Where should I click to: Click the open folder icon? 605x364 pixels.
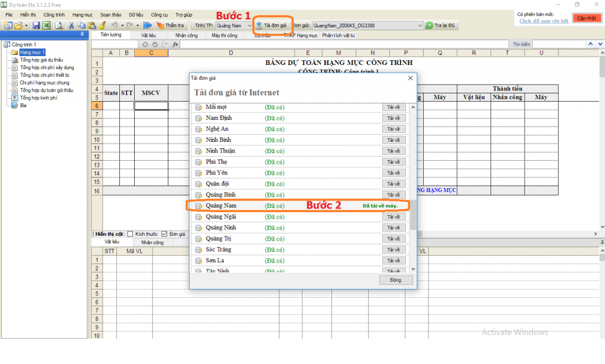coord(18,25)
